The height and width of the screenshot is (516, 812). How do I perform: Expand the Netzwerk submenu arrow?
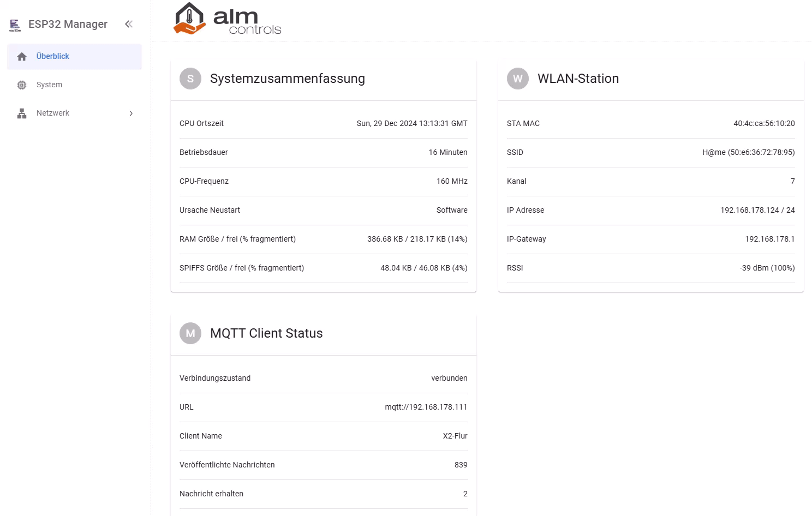pyautogui.click(x=131, y=113)
